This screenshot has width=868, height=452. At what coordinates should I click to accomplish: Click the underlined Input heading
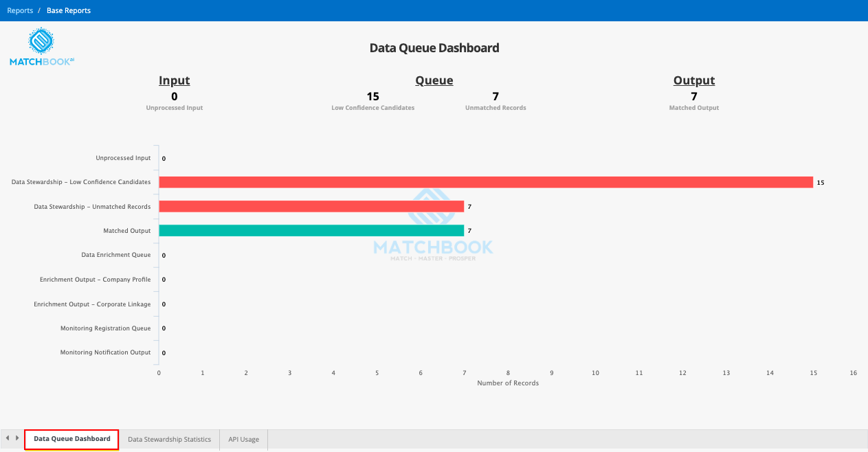[x=175, y=80]
